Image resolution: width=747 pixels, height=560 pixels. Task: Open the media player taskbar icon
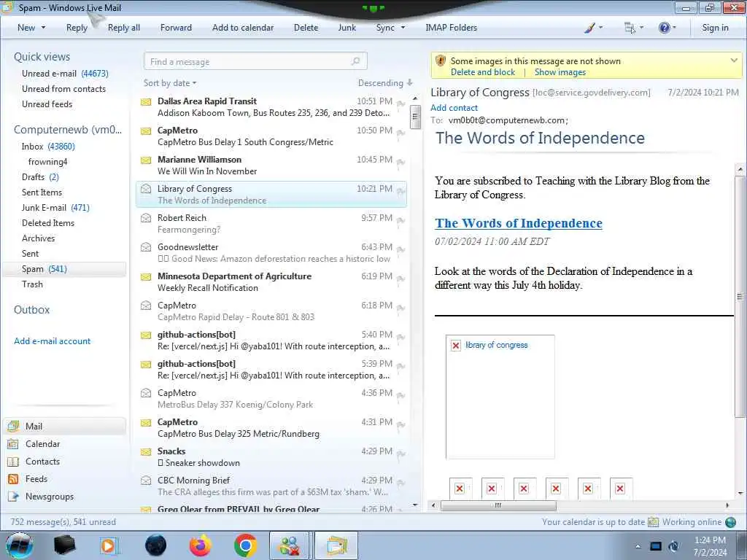109,545
